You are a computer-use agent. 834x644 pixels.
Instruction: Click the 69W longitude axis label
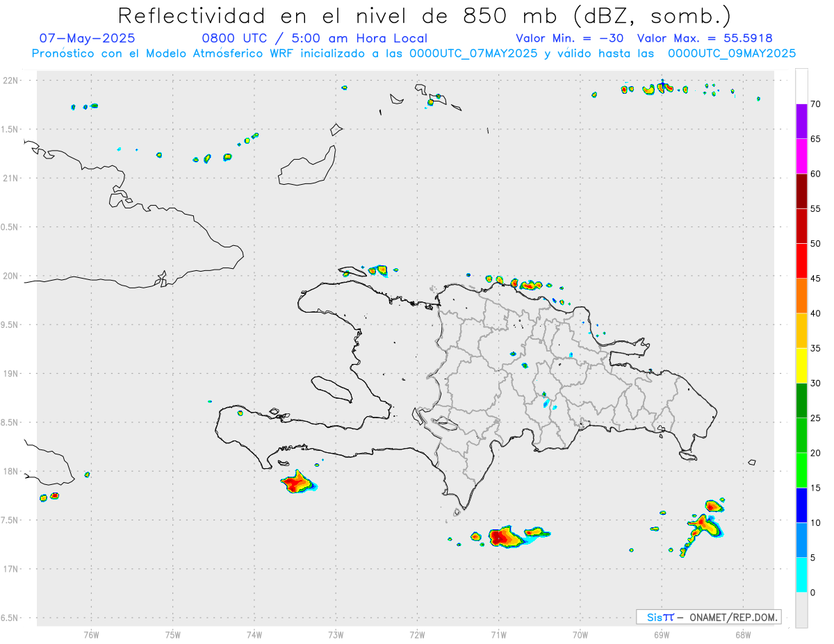661,634
